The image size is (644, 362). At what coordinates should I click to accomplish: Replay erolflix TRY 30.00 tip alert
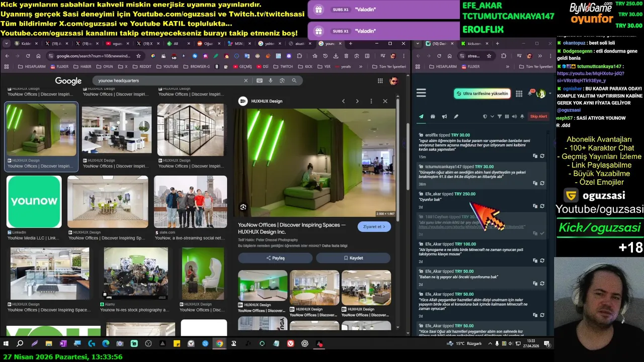coord(542,156)
